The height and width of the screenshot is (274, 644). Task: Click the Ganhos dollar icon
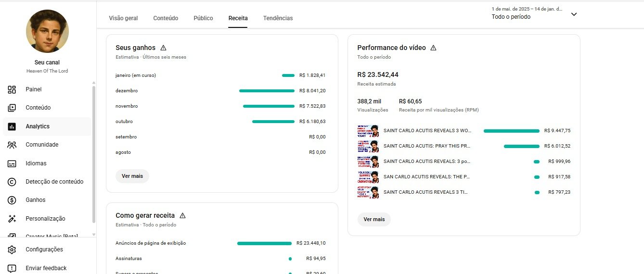click(x=12, y=200)
